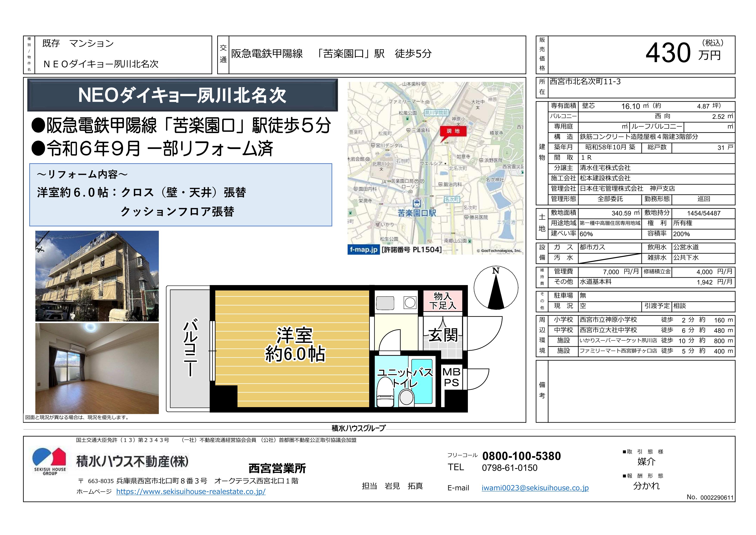Click the free-call number 0800-100-5380

521,456
